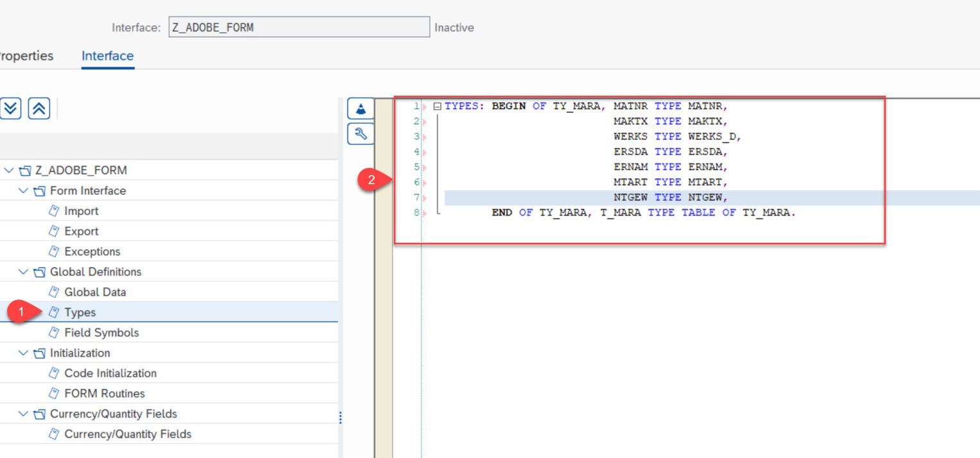980x458 pixels.
Task: Click line number 8 in the editor
Action: point(416,212)
